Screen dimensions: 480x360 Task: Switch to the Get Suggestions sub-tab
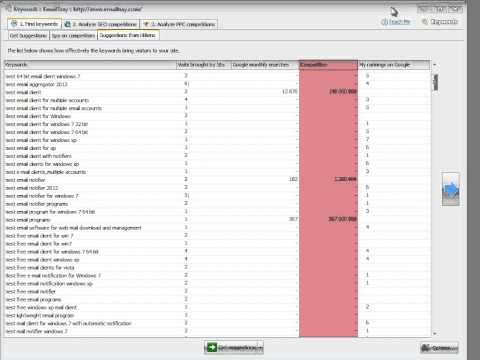28,35
